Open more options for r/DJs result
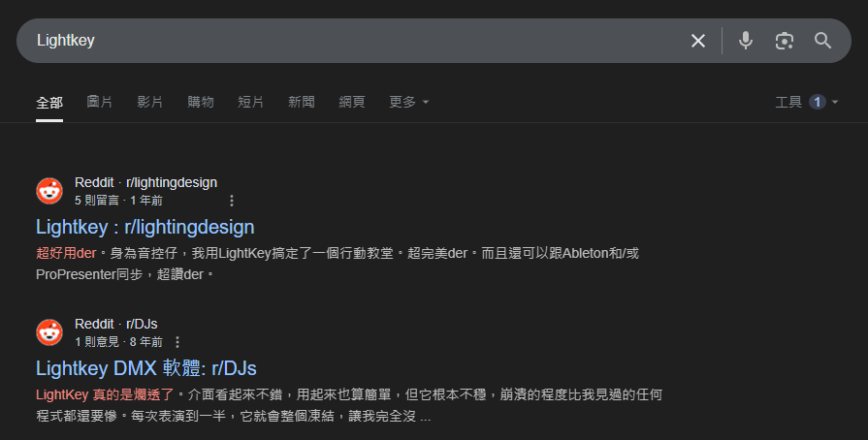 click(x=177, y=342)
